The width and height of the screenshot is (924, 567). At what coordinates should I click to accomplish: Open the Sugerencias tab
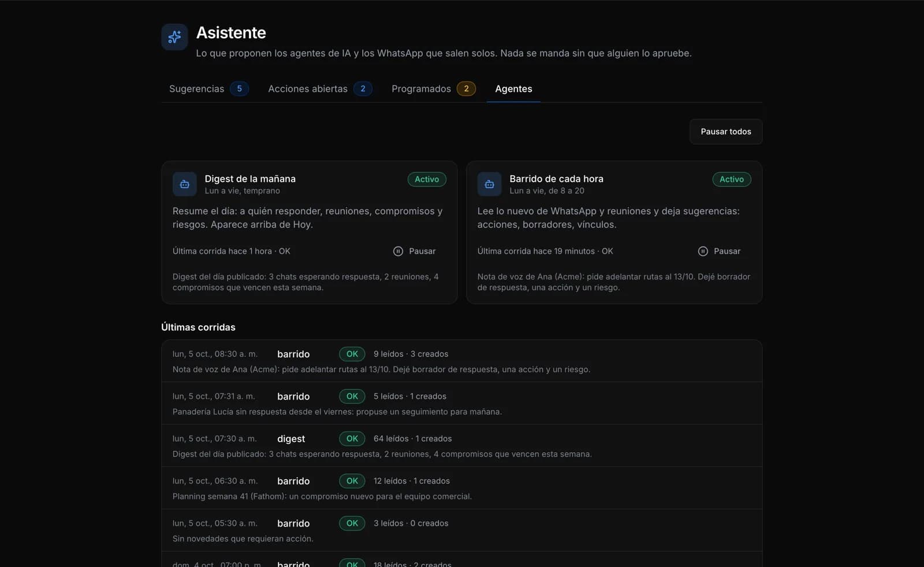click(x=208, y=88)
